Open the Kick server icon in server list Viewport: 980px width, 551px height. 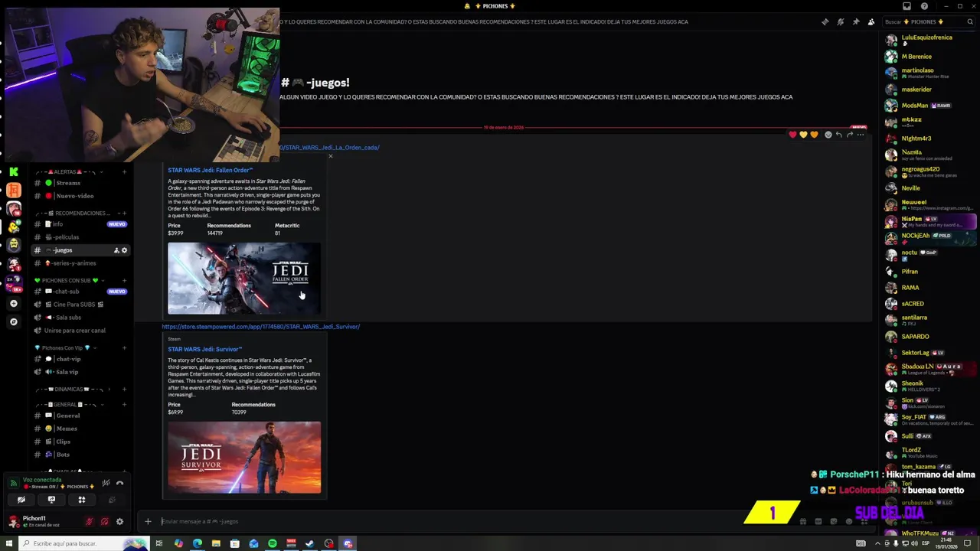point(13,172)
